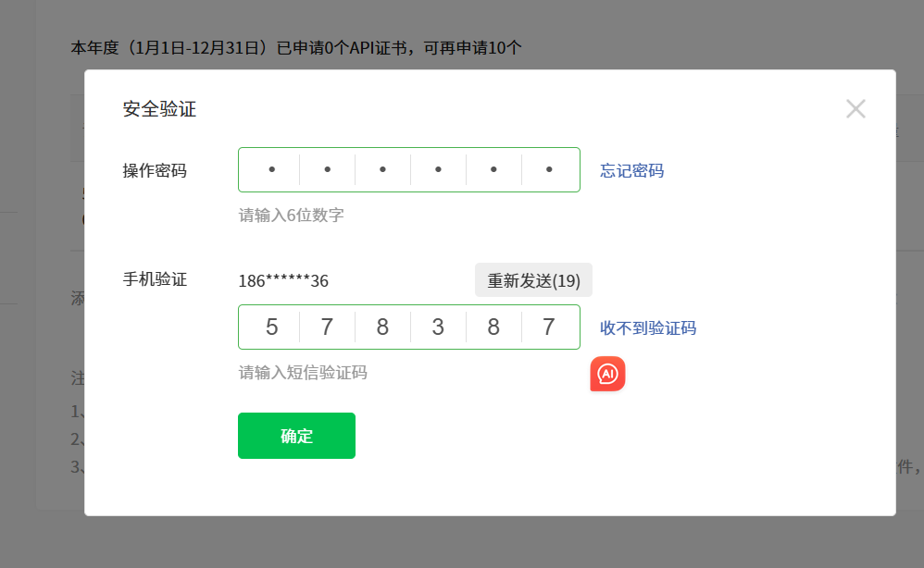Select fifth SMS code box
This screenshot has width=924, height=568.
pyautogui.click(x=493, y=327)
